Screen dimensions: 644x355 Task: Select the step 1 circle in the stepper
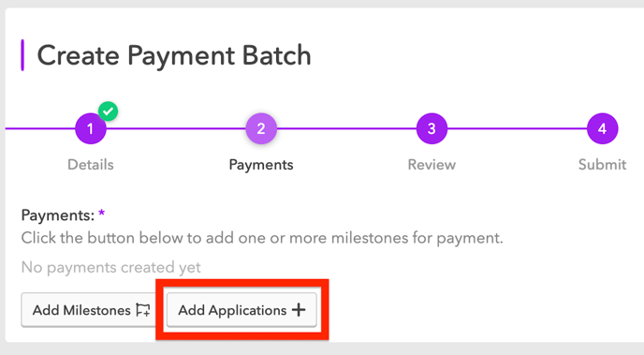[x=91, y=128]
